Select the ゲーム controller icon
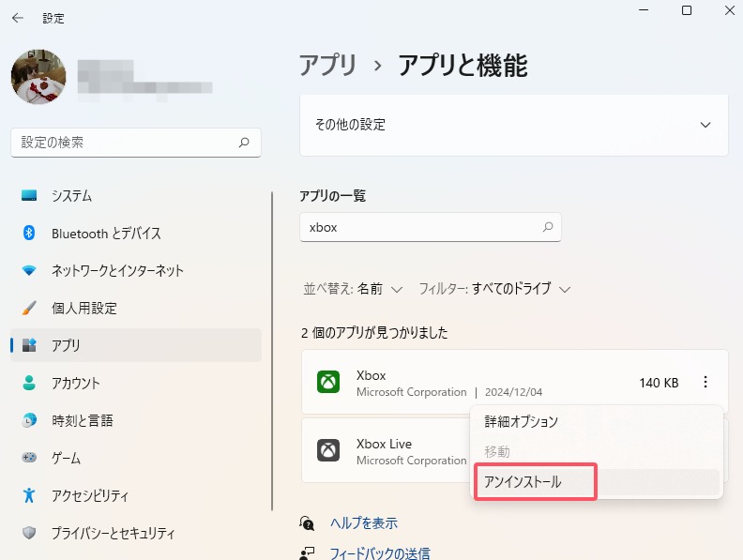This screenshot has width=743, height=560. pos(29,458)
